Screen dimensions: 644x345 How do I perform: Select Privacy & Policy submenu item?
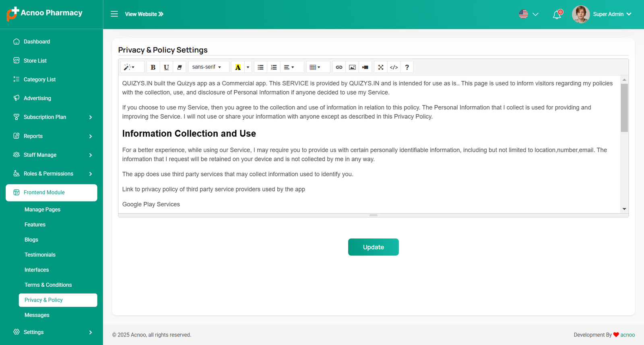click(x=58, y=300)
